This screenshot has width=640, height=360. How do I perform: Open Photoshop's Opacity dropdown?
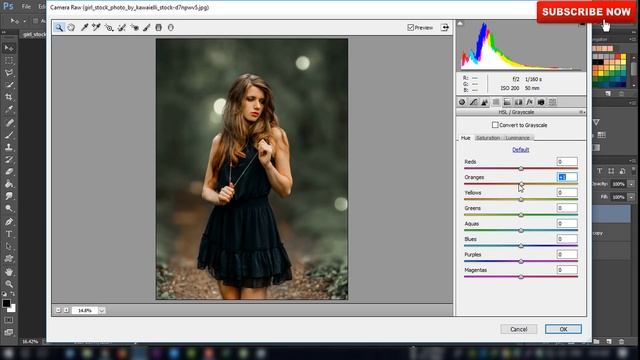(x=631, y=184)
